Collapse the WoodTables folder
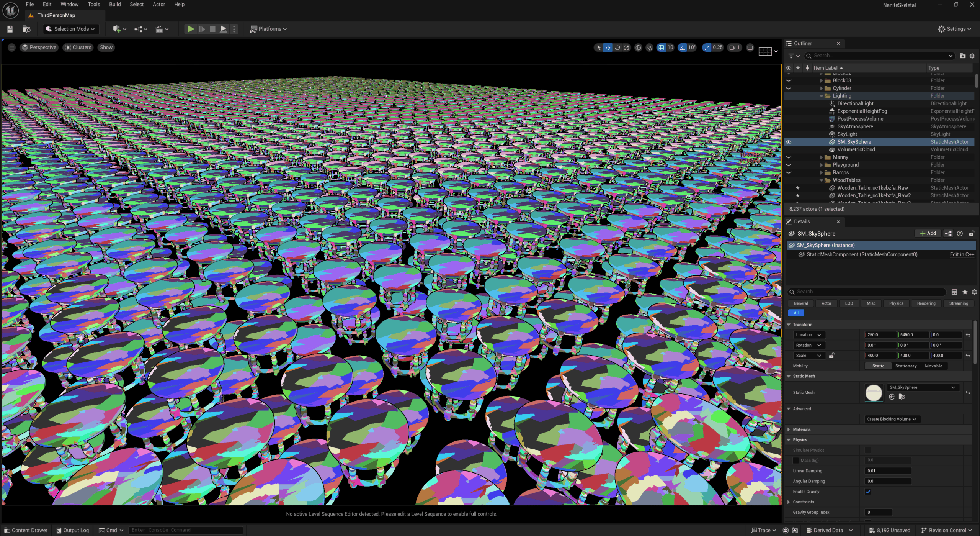980x536 pixels. (x=821, y=180)
